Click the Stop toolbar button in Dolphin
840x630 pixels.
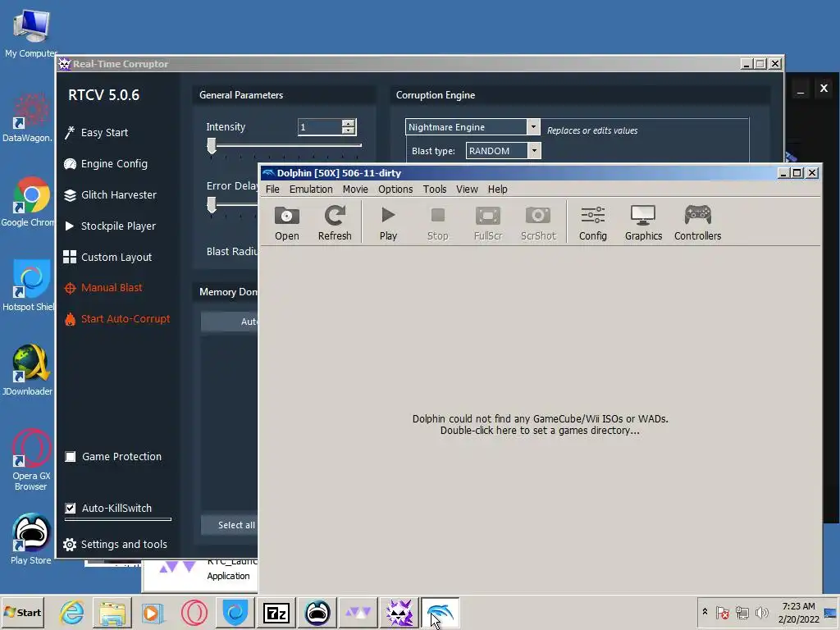point(438,222)
